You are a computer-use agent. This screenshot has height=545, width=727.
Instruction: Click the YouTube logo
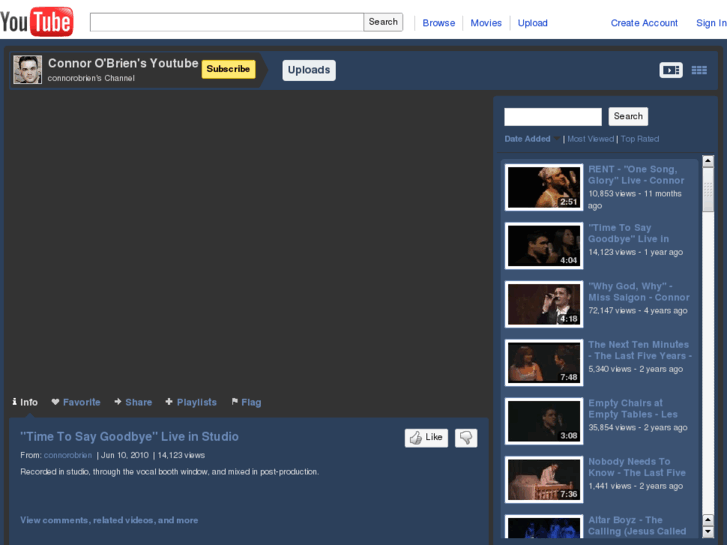[37, 22]
